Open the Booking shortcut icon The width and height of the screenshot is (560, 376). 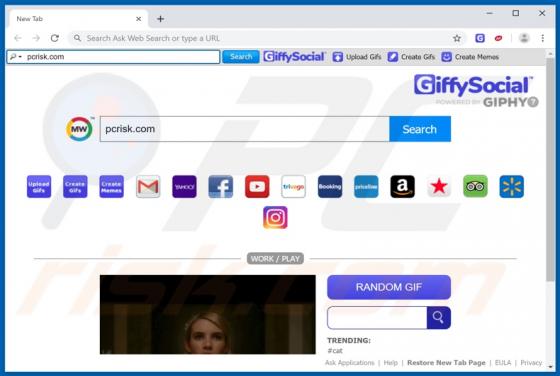pos(330,186)
